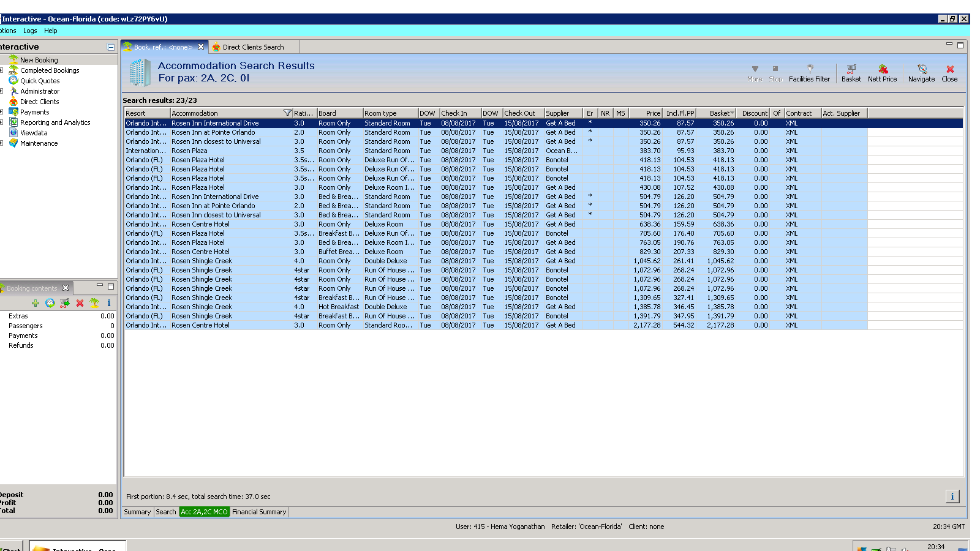Close the Book. ref. <none> tab
The width and height of the screenshot is (980, 551).
pyautogui.click(x=201, y=47)
